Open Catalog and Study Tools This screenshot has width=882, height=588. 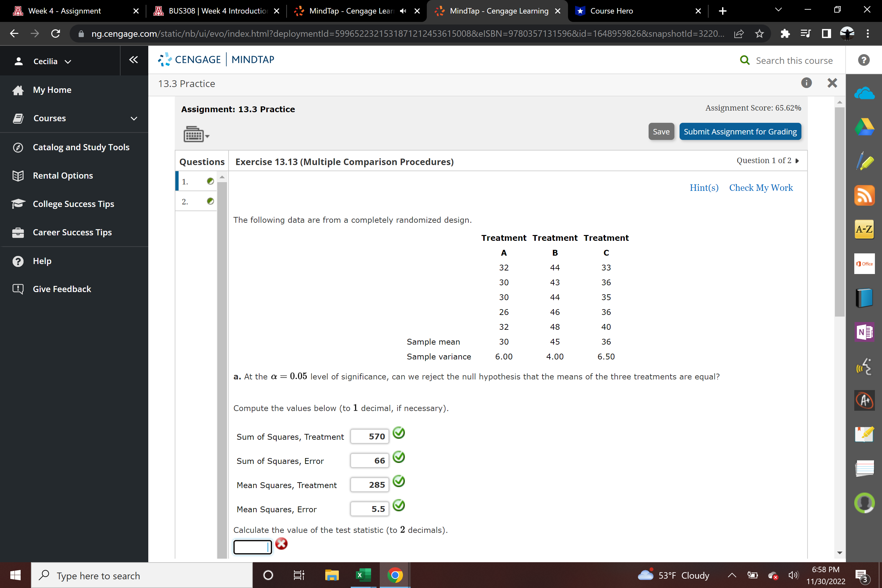tap(81, 147)
